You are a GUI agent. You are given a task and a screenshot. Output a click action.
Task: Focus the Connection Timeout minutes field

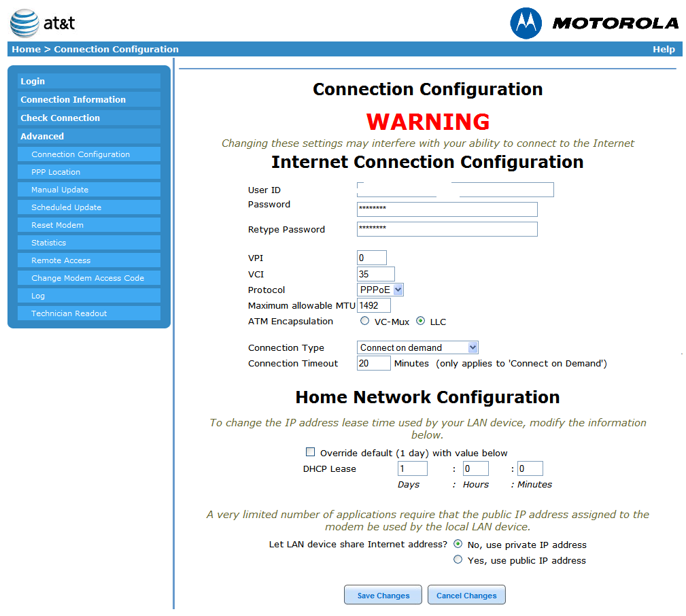373,363
